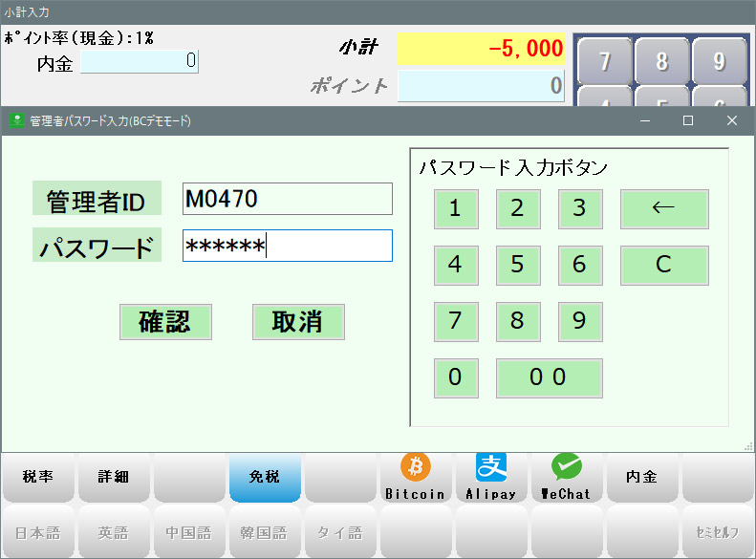
Task: Focus the パスワード password field
Action: [x=287, y=246]
